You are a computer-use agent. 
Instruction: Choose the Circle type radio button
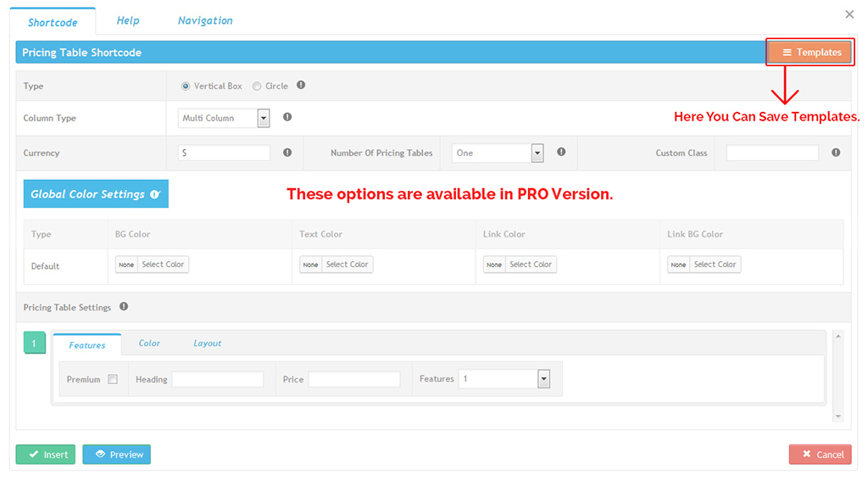[x=257, y=87]
